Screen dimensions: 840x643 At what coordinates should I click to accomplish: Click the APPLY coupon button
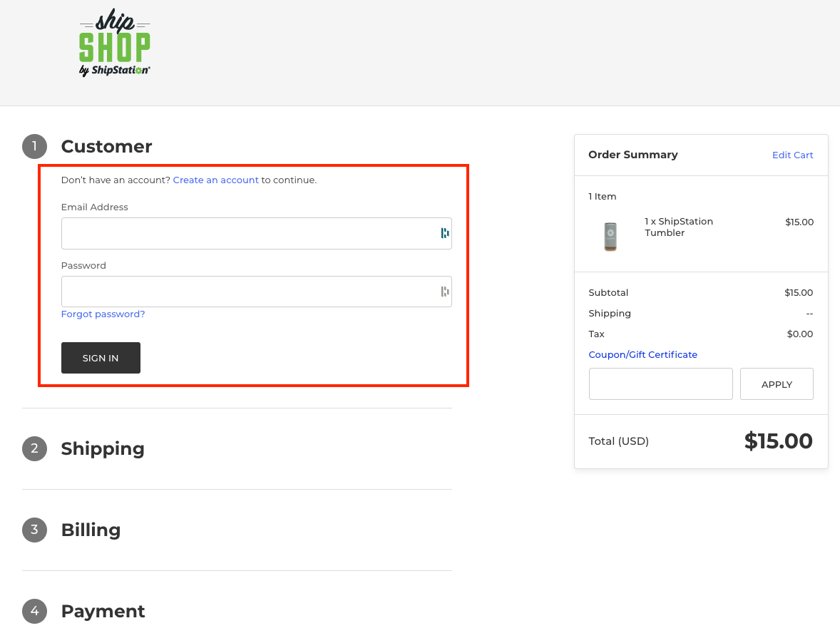pos(777,384)
